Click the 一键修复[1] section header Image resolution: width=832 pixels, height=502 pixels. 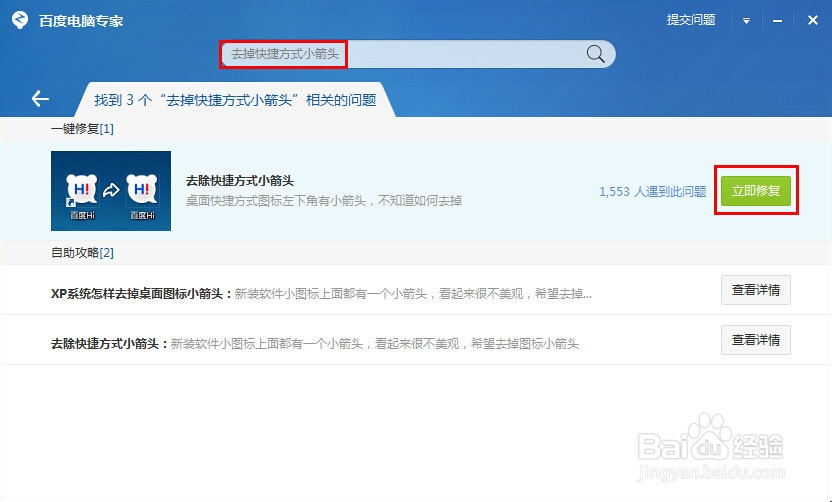(82, 129)
